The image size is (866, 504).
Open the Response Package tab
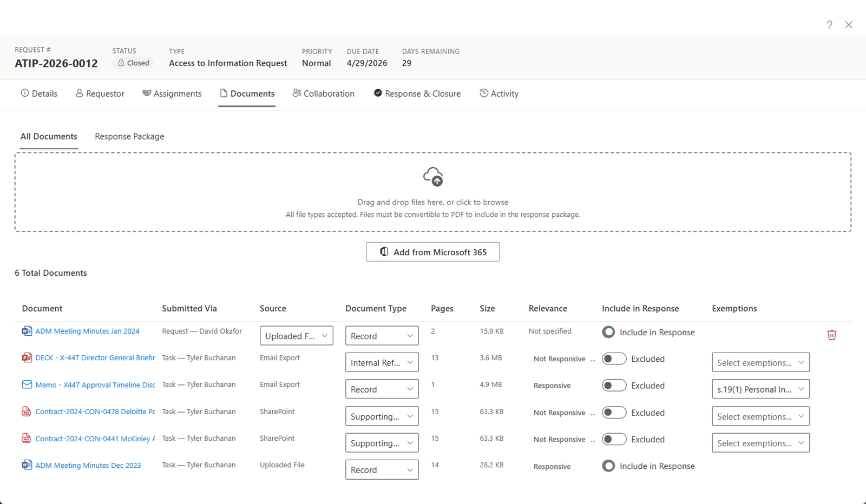129,136
